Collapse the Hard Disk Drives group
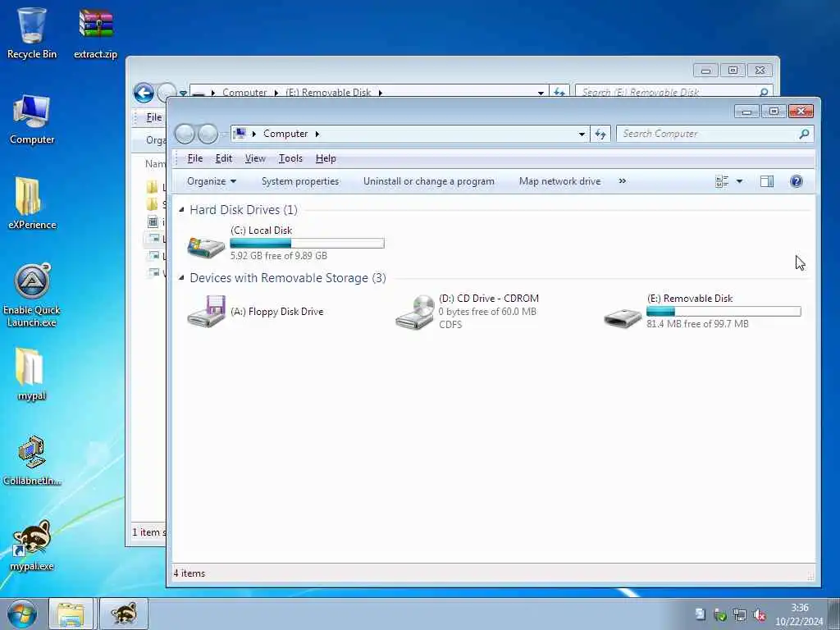This screenshot has width=840, height=630. tap(181, 209)
